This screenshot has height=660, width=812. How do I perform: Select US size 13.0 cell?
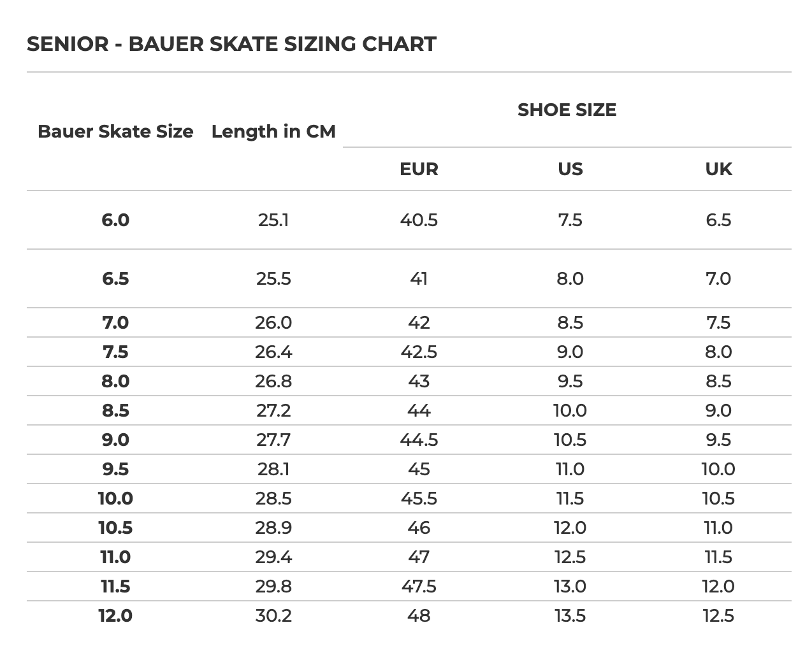click(570, 586)
